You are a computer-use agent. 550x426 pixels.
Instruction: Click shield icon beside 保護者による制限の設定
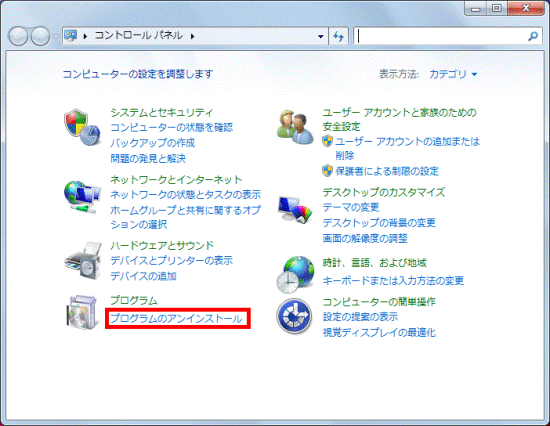(x=327, y=171)
